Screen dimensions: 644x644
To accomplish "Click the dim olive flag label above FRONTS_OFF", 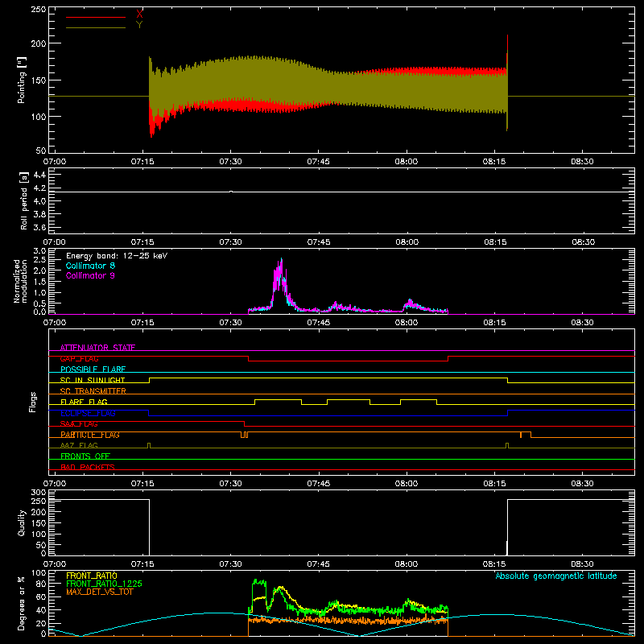I will (x=79, y=445).
